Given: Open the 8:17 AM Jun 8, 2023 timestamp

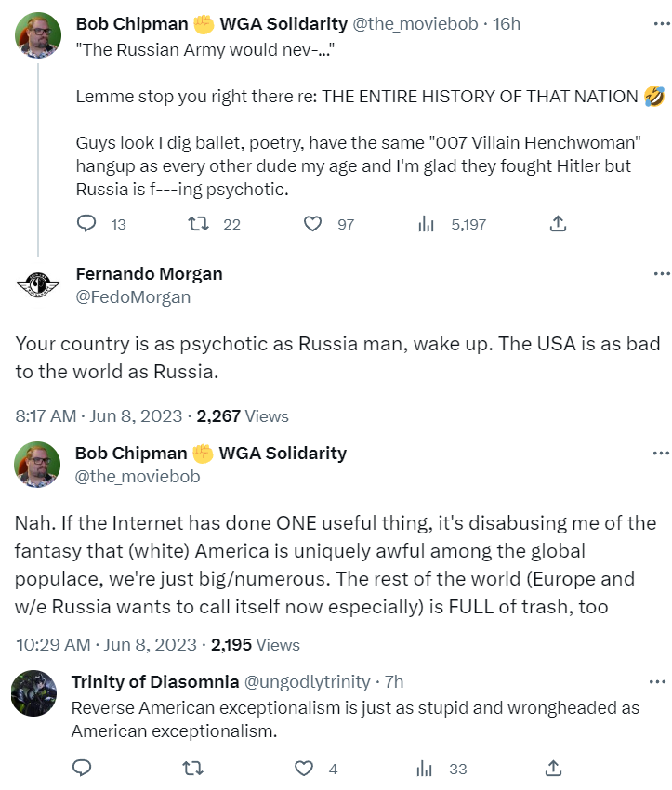Looking at the screenshot, I should click(98, 416).
